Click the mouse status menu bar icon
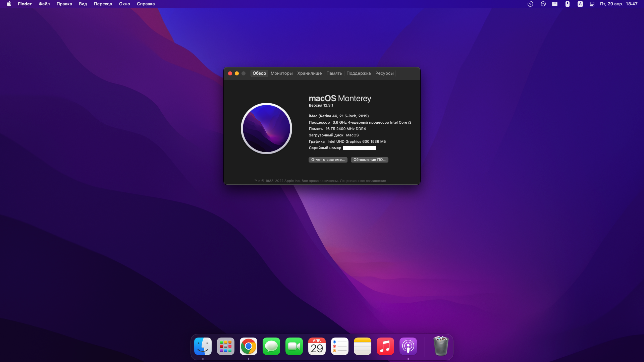The width and height of the screenshot is (644, 362). (568, 4)
